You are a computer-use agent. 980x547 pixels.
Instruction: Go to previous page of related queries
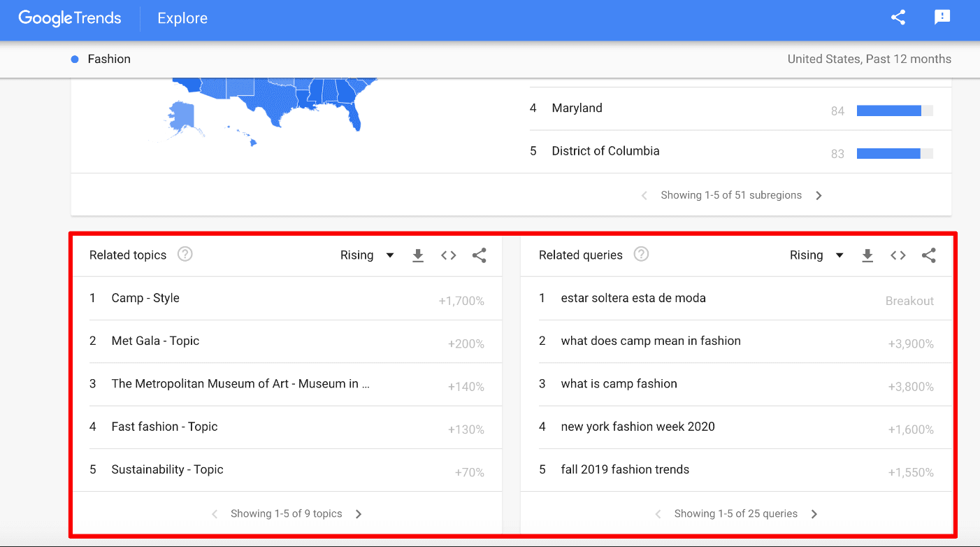tap(658, 514)
